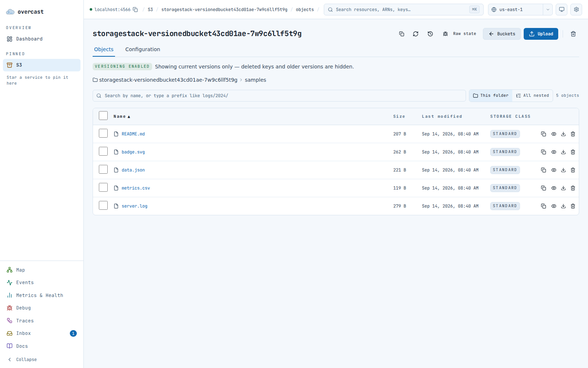Open the server.log file link
The height and width of the screenshot is (368, 588).
tap(135, 206)
